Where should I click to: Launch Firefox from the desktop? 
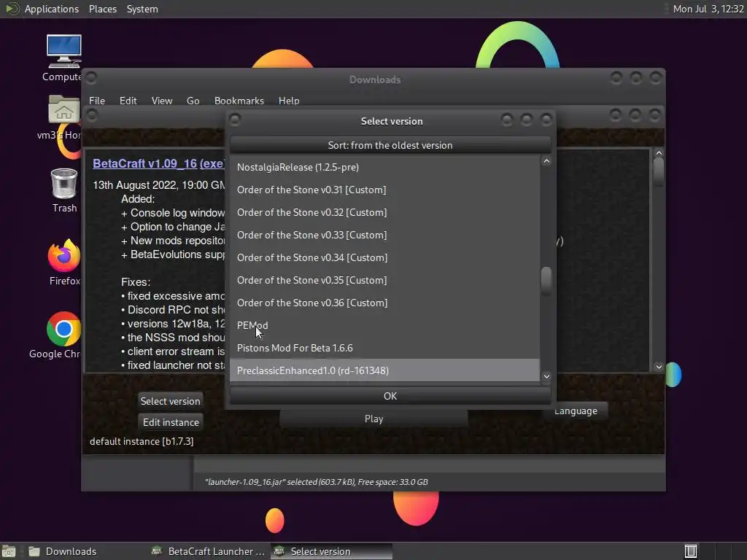tap(64, 255)
